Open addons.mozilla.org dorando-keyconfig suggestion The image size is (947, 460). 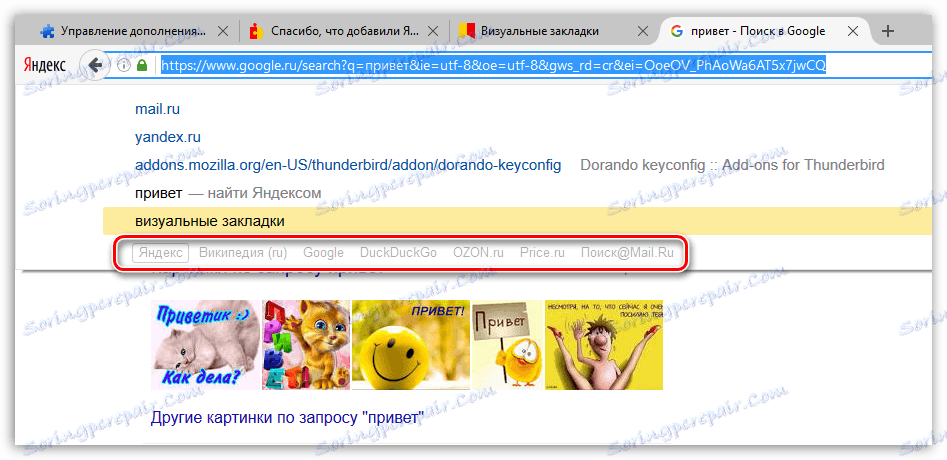pyautogui.click(x=348, y=165)
